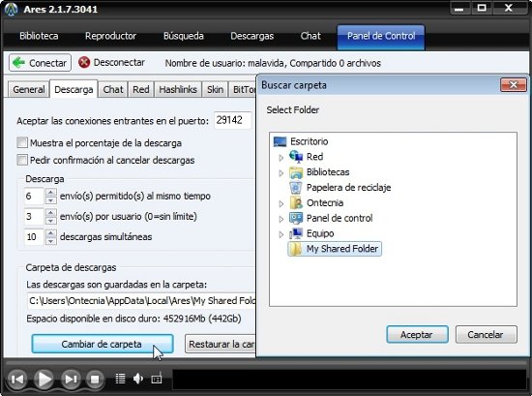The image size is (532, 396).
Task: Minimize the Ares window
Action: 459,8
